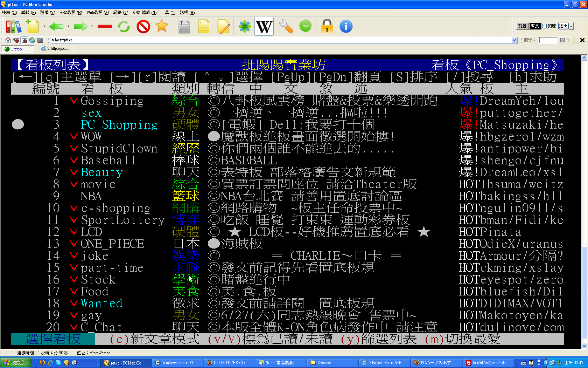Click the padlock lock icon
Viewport: 588px width, 368px height.
327,26
